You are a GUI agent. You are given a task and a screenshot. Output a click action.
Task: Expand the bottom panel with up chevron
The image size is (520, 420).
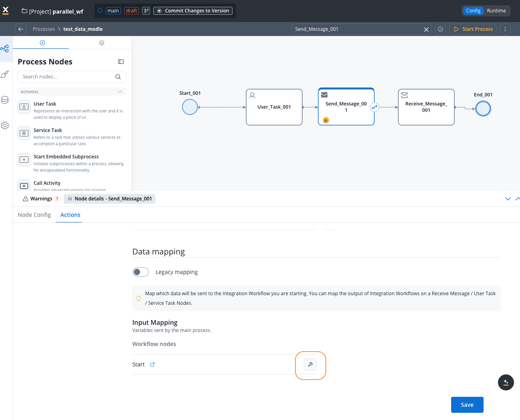tap(517, 199)
